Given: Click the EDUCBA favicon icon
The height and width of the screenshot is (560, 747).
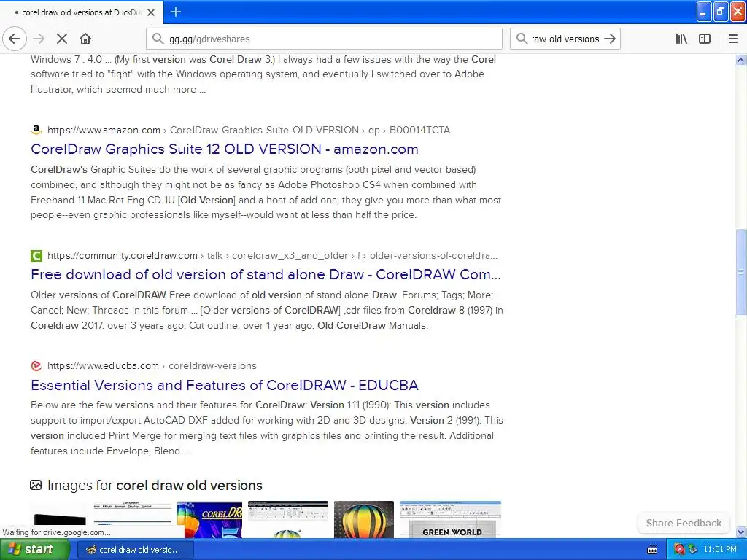Looking at the screenshot, I should 36,366.
